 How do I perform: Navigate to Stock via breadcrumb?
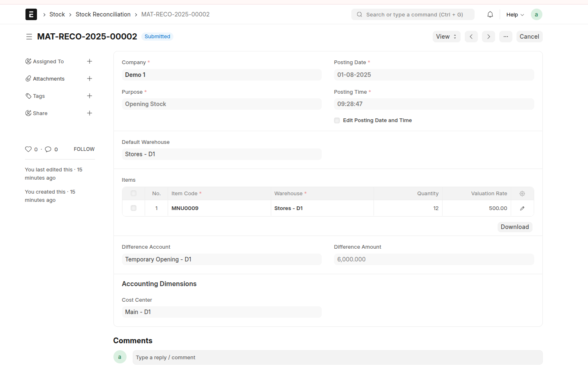57,14
